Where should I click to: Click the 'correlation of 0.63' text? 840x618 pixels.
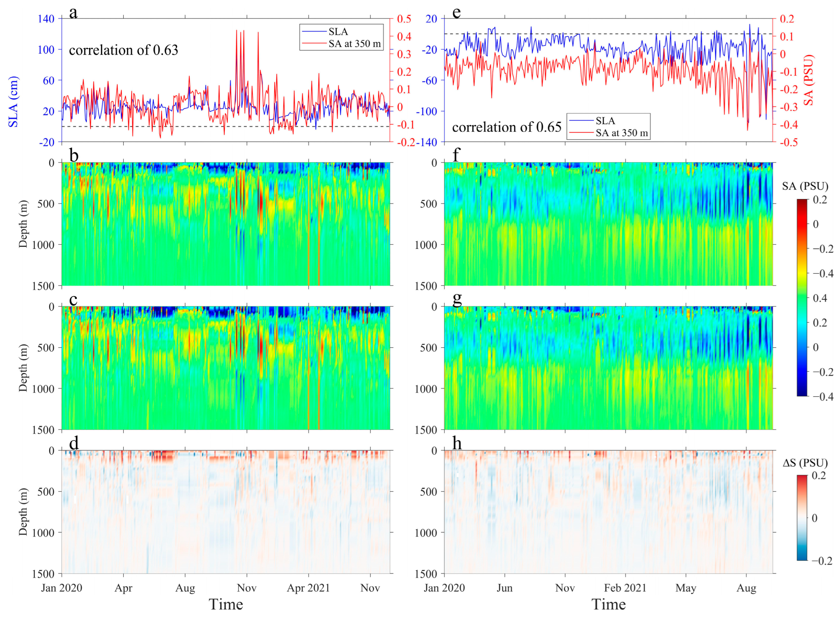point(123,50)
